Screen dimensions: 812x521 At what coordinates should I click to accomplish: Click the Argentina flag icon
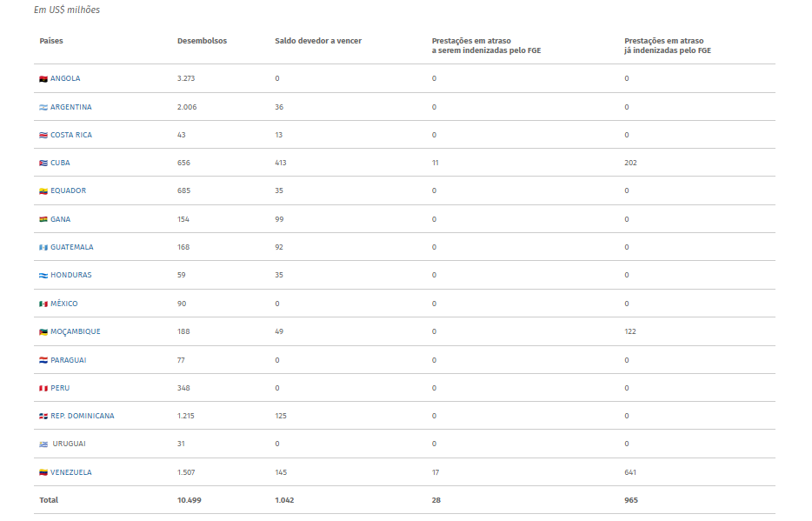tap(43, 107)
